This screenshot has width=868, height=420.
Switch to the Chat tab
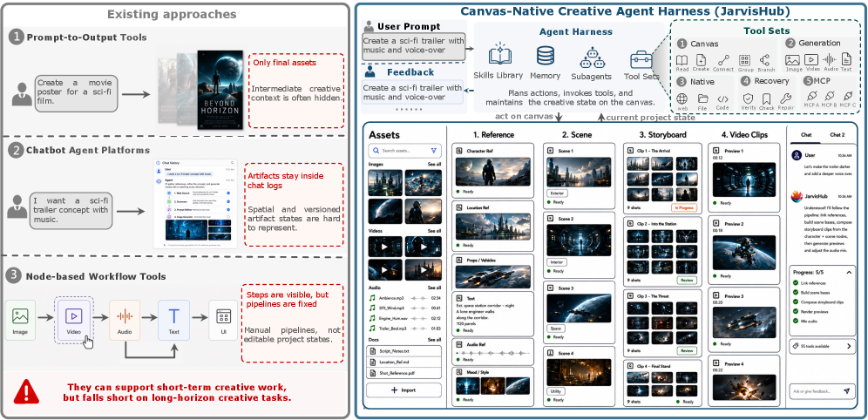pos(806,134)
